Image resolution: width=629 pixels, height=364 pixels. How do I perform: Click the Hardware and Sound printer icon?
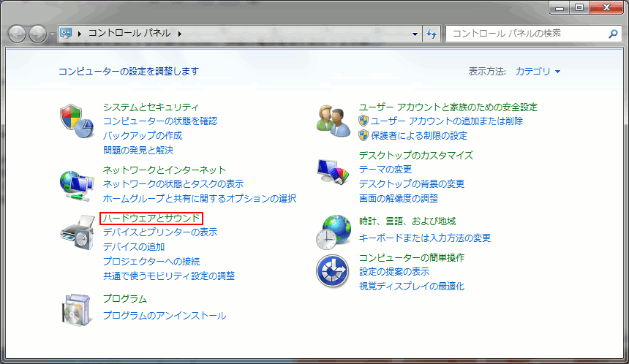(76, 232)
